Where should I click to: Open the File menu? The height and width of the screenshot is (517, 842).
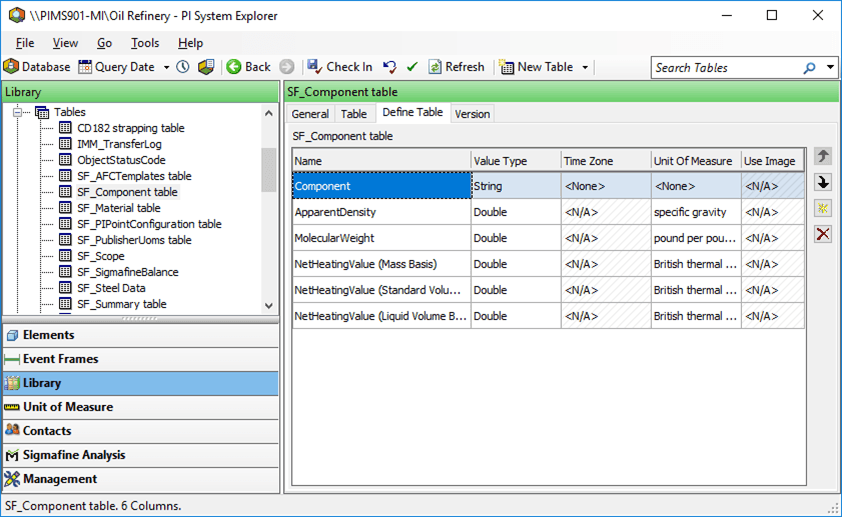[x=25, y=43]
